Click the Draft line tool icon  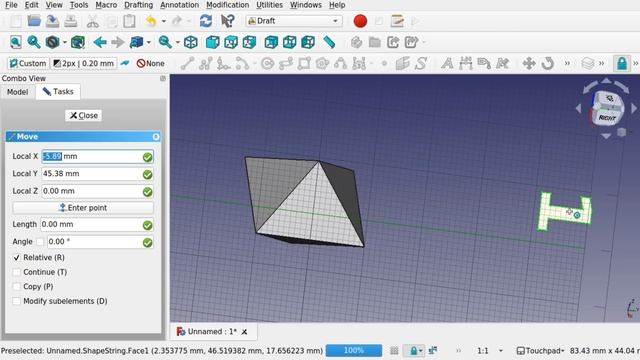click(187, 64)
